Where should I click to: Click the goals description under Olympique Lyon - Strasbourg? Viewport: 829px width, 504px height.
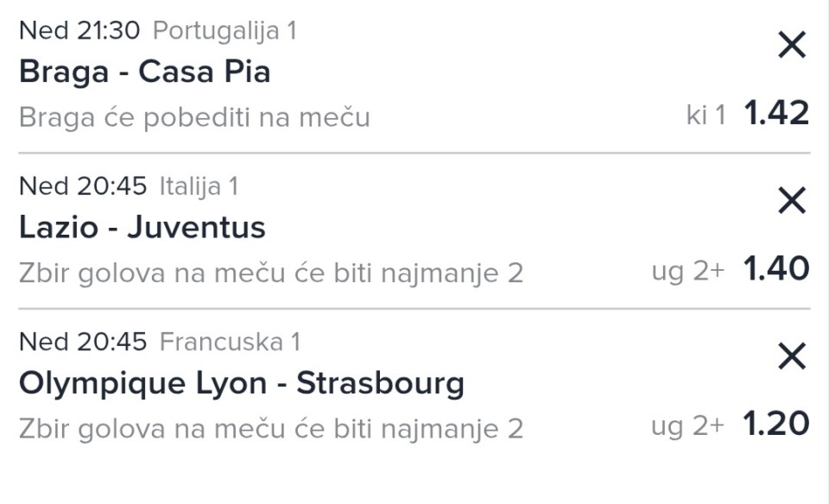click(270, 428)
